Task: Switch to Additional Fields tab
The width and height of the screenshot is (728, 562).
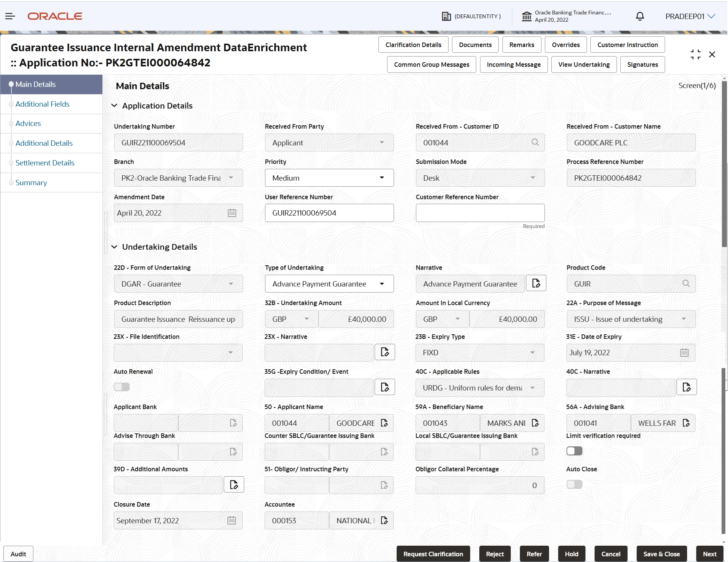Action: pos(42,104)
